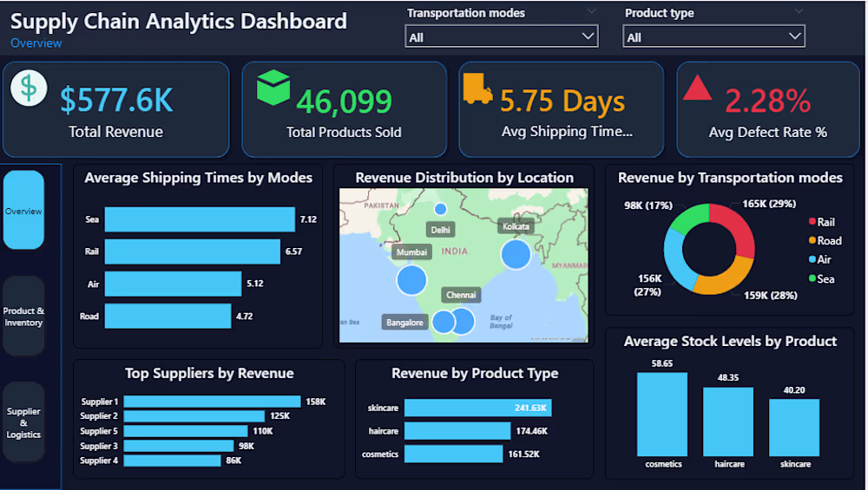Screen dimensions: 868x490
Task: Click the Mumbai map bubble
Action: click(x=411, y=279)
